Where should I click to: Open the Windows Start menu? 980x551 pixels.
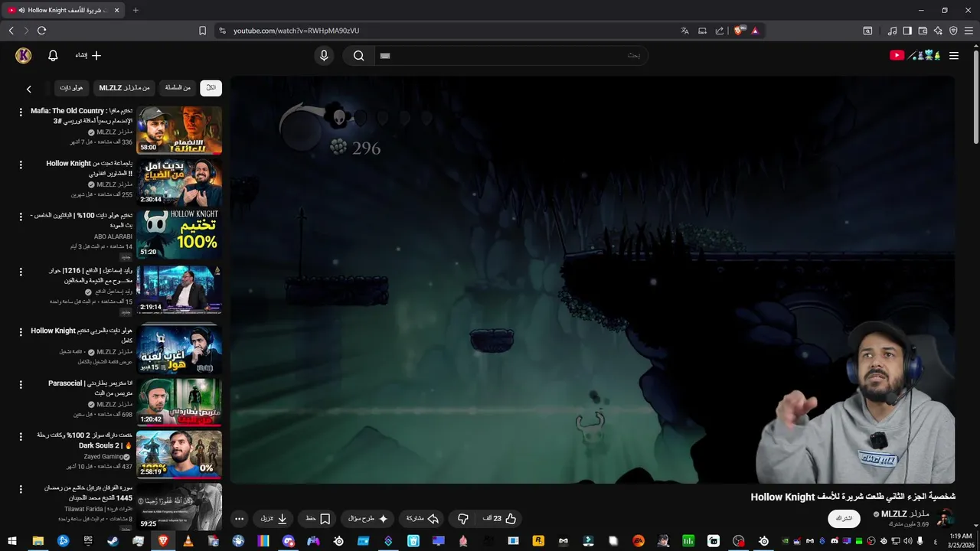(x=13, y=541)
